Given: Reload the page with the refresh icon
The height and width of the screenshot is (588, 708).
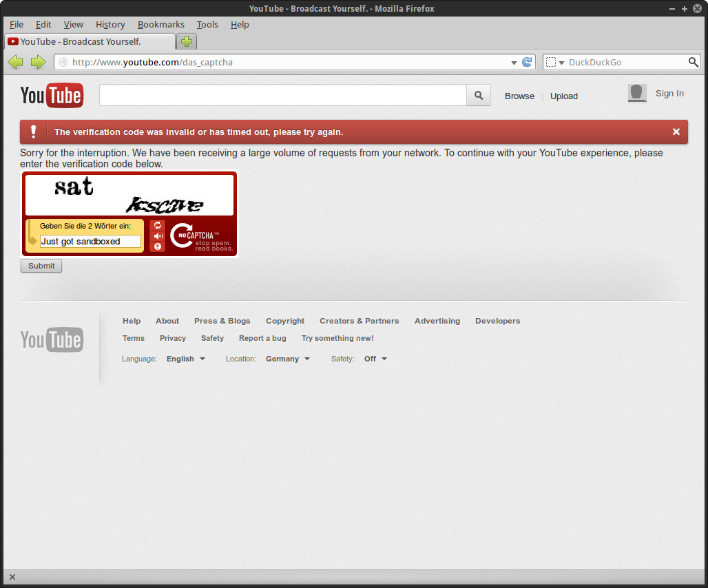Looking at the screenshot, I should click(526, 62).
